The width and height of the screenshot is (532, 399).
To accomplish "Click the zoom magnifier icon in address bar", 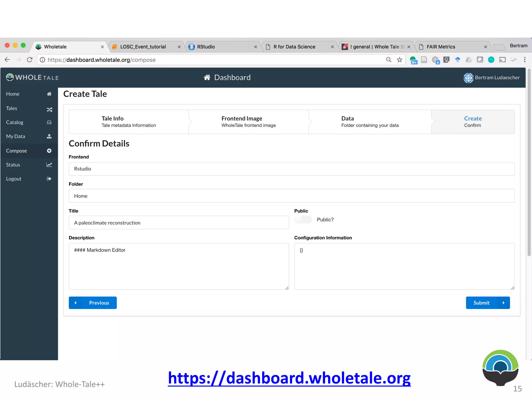I will (389, 60).
